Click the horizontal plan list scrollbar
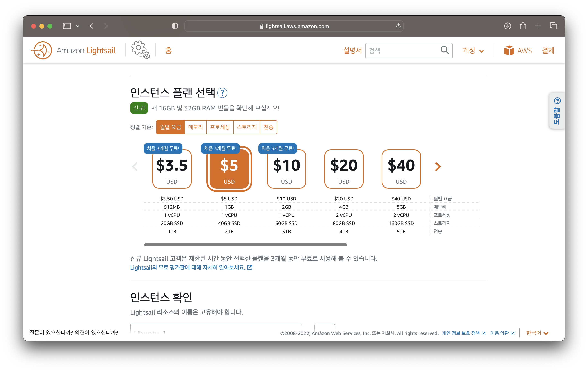The width and height of the screenshot is (588, 371). [x=245, y=245]
